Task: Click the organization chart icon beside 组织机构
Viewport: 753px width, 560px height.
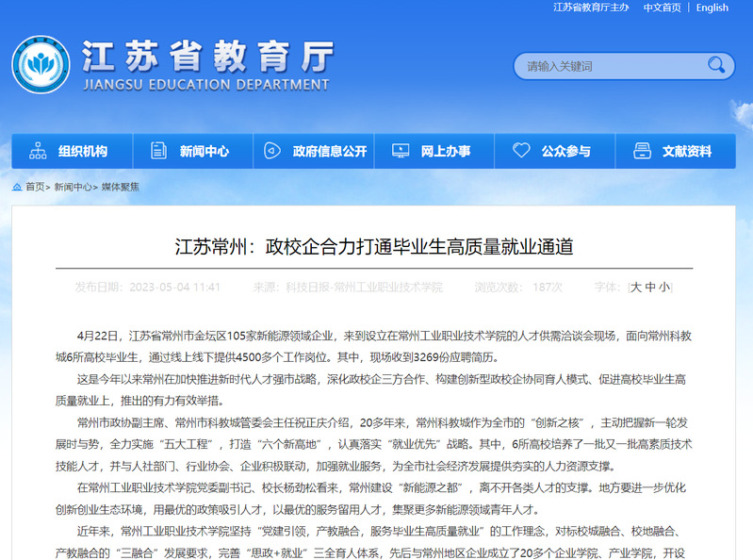Action: pos(38,151)
